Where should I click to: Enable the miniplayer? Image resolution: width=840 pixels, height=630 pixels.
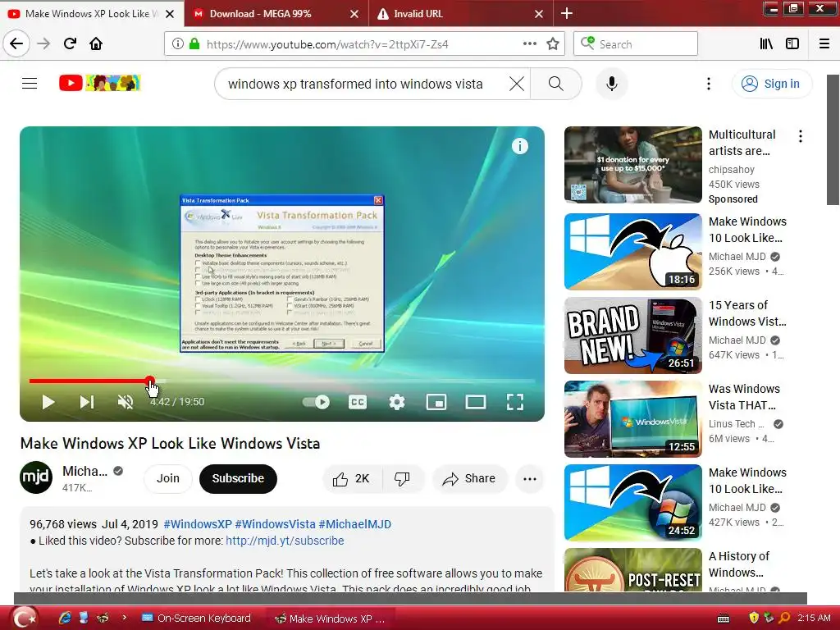click(x=436, y=402)
